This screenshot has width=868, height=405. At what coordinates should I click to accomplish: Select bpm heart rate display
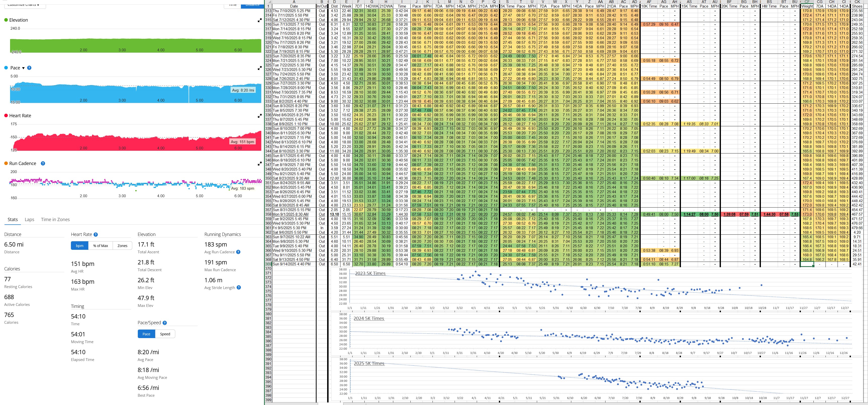pyautogui.click(x=79, y=246)
